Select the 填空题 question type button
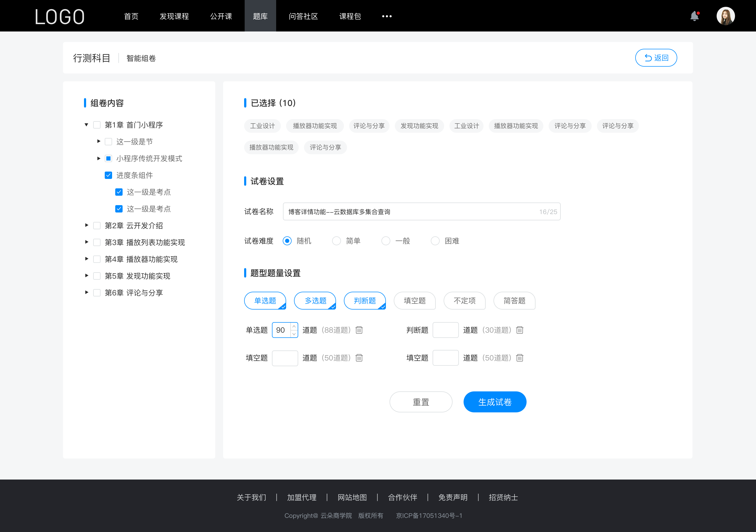Image resolution: width=756 pixels, height=532 pixels. (x=415, y=301)
